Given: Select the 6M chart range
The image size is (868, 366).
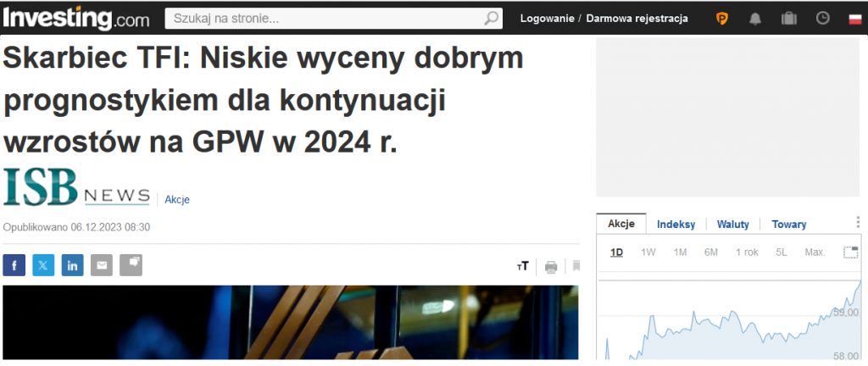Looking at the screenshot, I should (711, 252).
